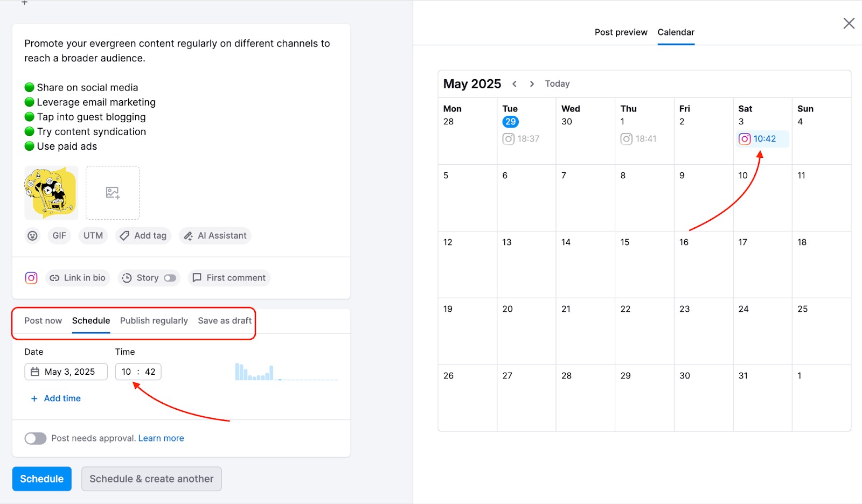Add an image via the upload placeholder
The width and height of the screenshot is (862, 504).
tap(113, 193)
